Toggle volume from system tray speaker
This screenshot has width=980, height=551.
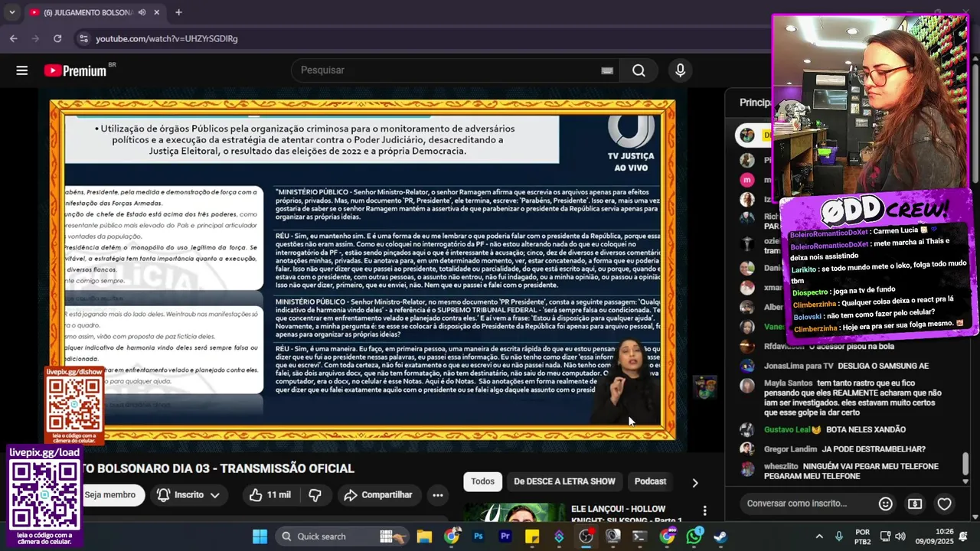click(x=900, y=536)
